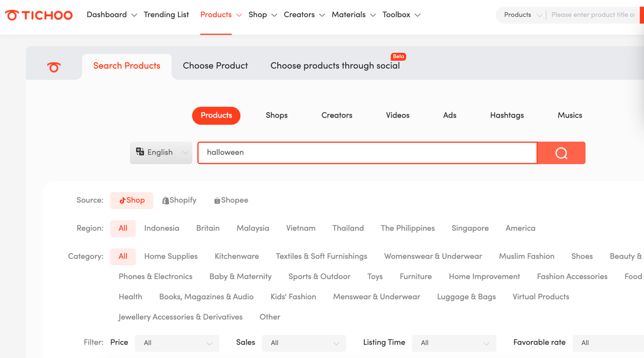Open the English language dropdown
Image resolution: width=644 pixels, height=358 pixels.
click(x=161, y=153)
